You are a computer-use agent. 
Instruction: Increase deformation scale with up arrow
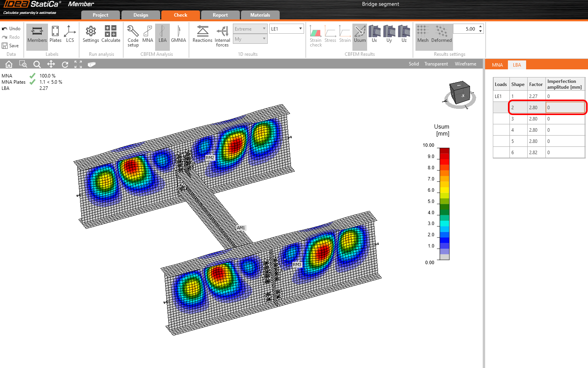click(480, 27)
